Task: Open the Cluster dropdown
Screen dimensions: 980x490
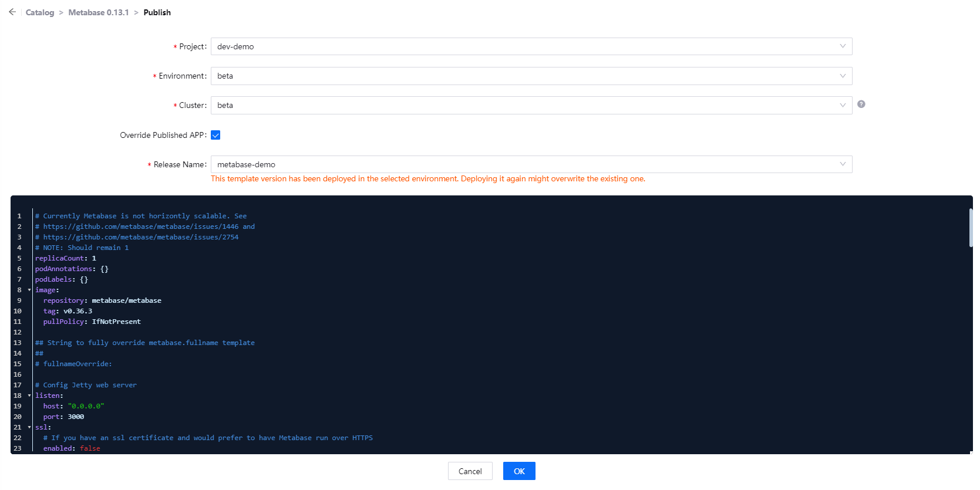Action: click(531, 105)
